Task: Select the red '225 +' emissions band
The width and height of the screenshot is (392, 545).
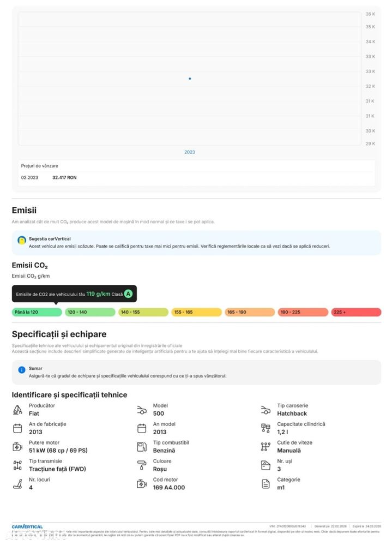Action: point(355,313)
